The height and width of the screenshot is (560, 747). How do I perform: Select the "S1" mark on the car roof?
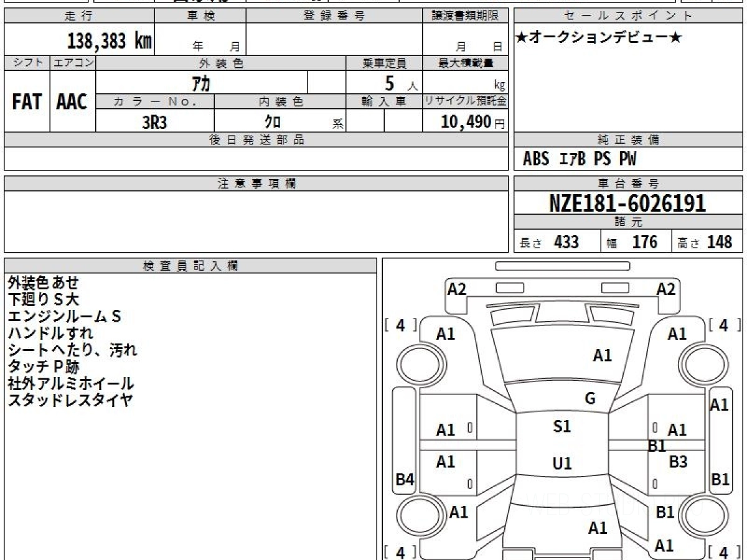(562, 427)
